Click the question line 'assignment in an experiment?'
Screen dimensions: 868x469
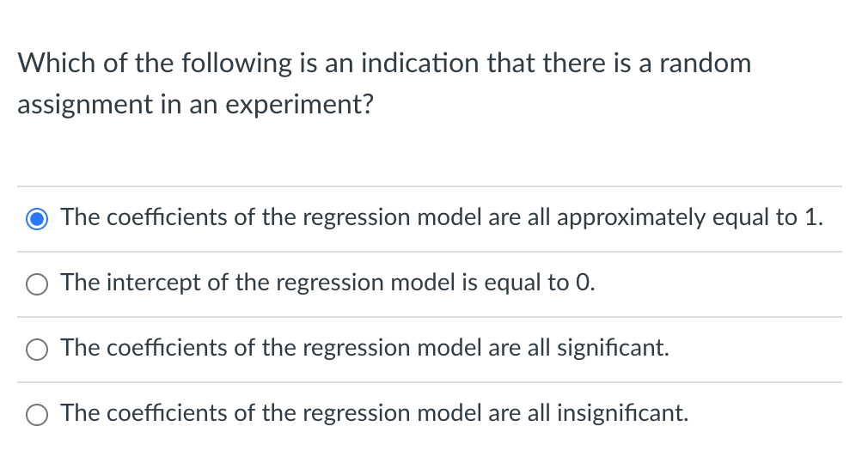pos(196,105)
